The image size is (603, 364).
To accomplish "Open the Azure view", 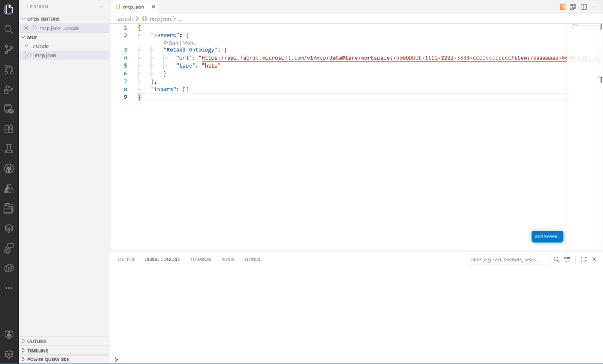I will 9,188.
